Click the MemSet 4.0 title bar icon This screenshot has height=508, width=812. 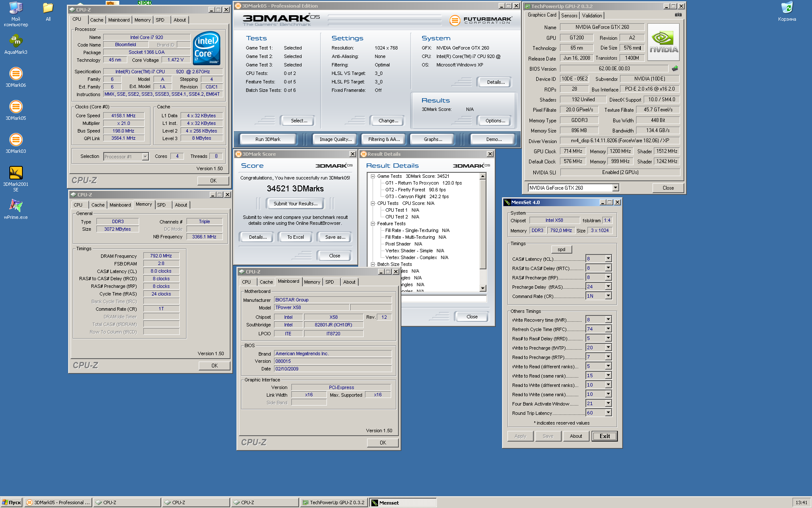click(507, 202)
